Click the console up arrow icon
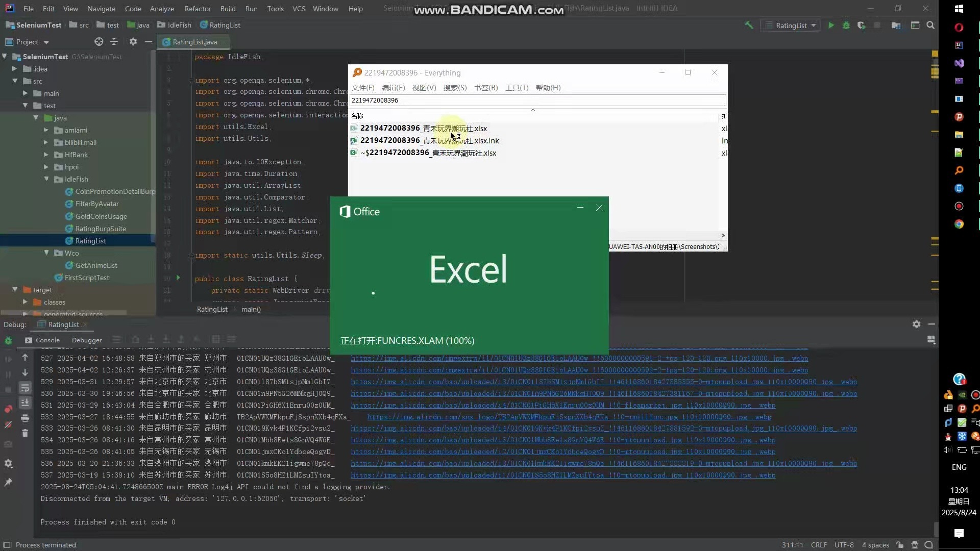 [x=24, y=358]
